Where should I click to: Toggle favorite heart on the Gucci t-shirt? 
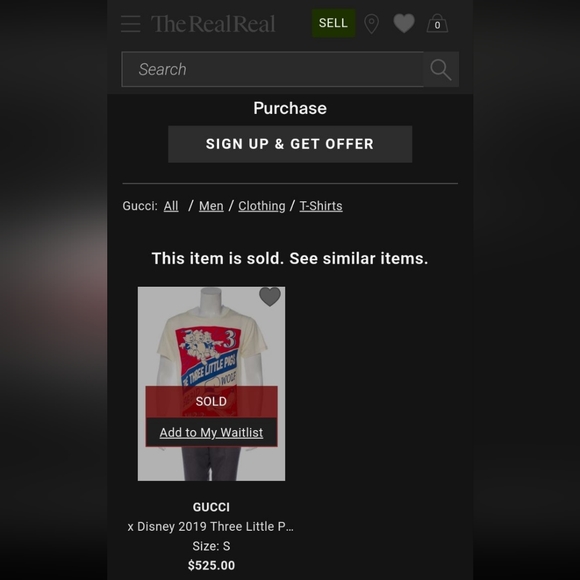(270, 297)
